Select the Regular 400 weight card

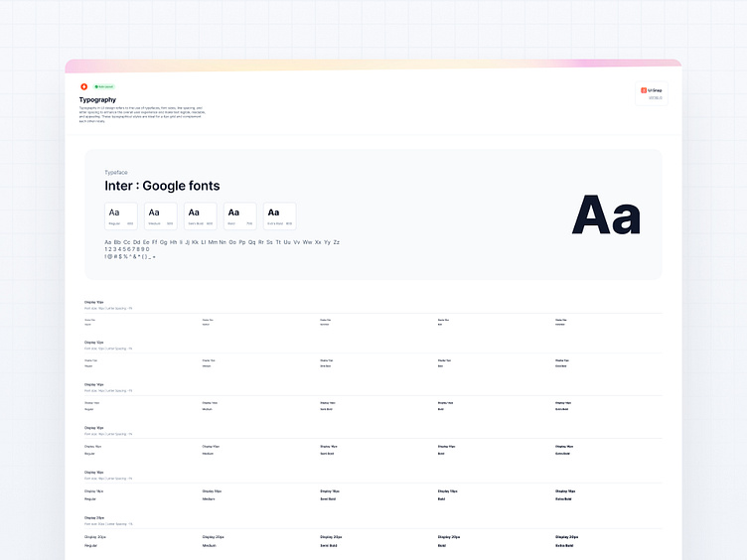pos(121,216)
